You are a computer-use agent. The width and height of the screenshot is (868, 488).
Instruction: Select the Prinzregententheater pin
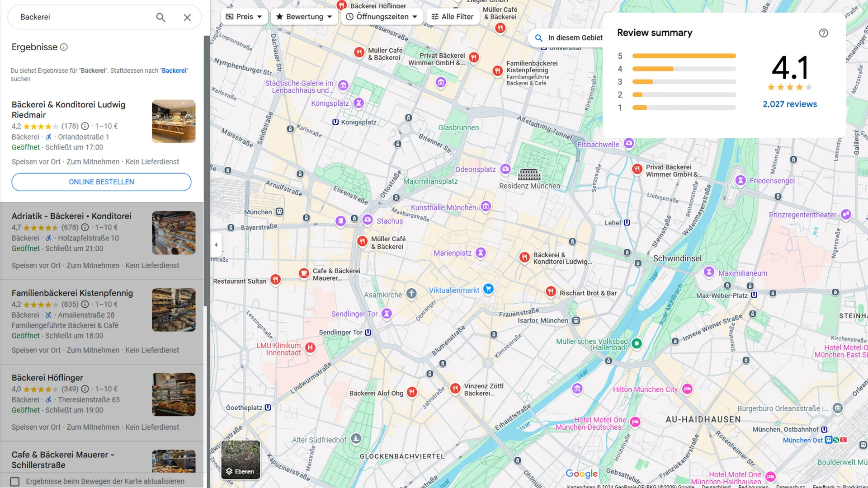click(846, 215)
